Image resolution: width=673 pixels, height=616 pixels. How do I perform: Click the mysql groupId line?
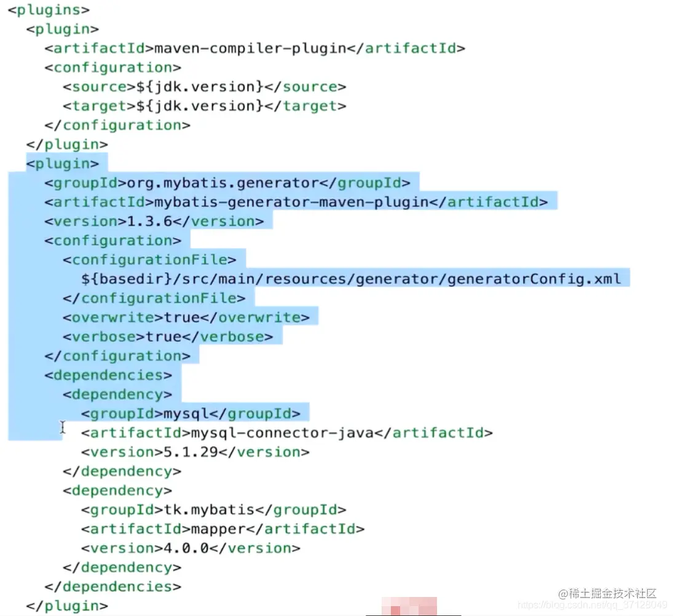(x=191, y=414)
